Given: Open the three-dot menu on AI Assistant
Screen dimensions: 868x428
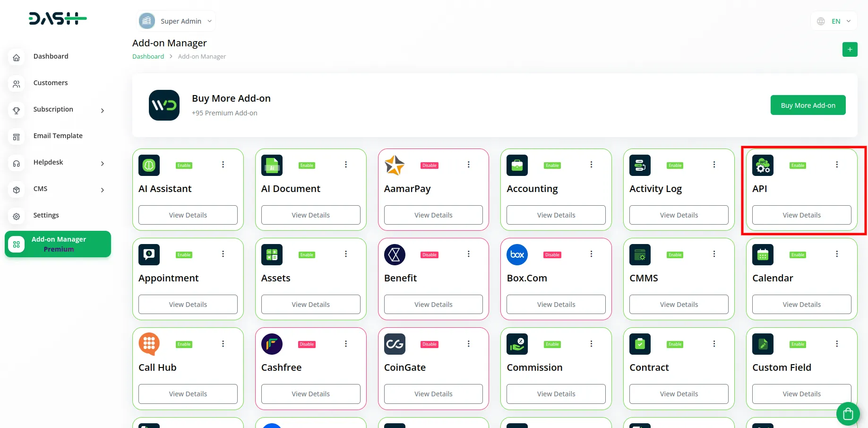Looking at the screenshot, I should (x=223, y=165).
